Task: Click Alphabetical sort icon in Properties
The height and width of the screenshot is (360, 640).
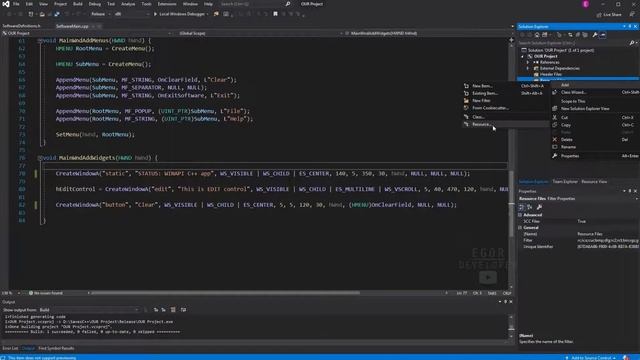Action: [529, 207]
